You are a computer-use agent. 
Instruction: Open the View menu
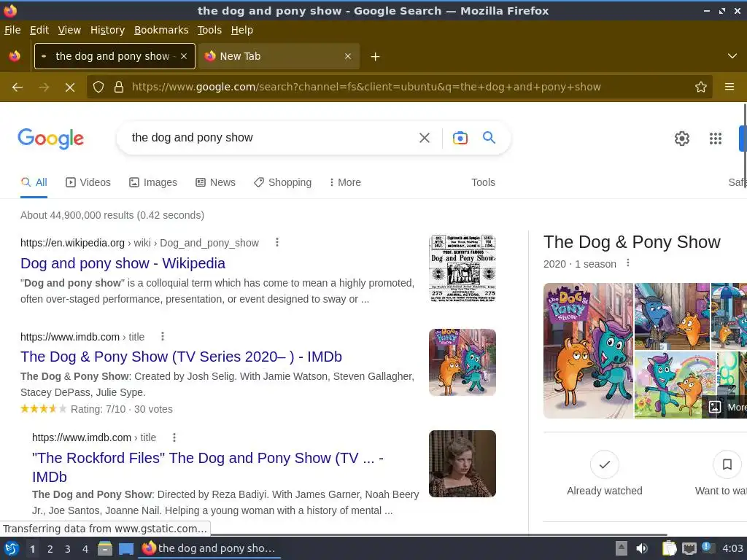click(69, 30)
